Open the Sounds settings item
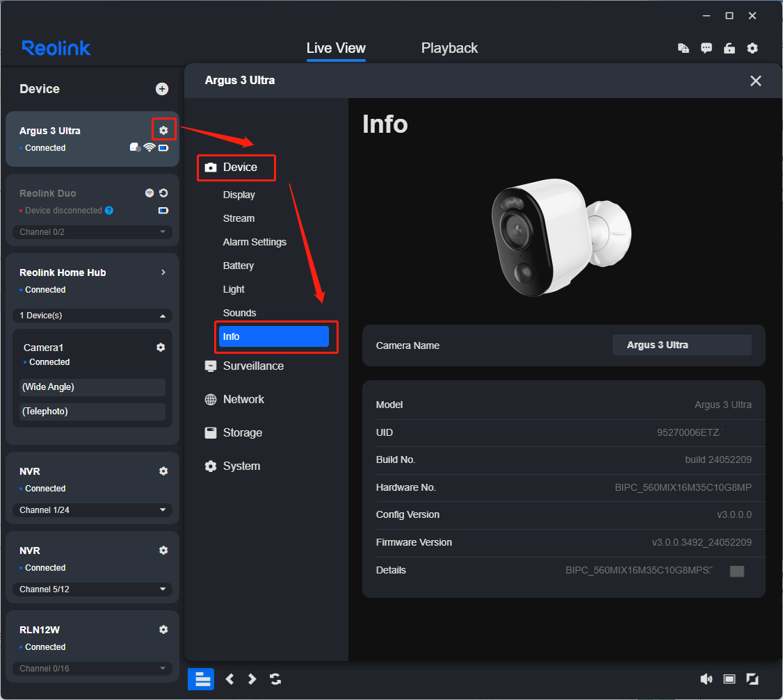The height and width of the screenshot is (700, 783). [x=239, y=313]
